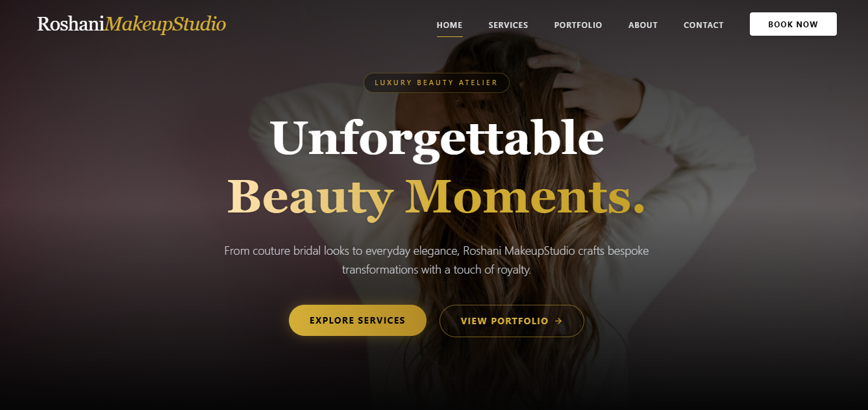Click the hero description paragraph text
The width and height of the screenshot is (868, 410).
(x=436, y=260)
